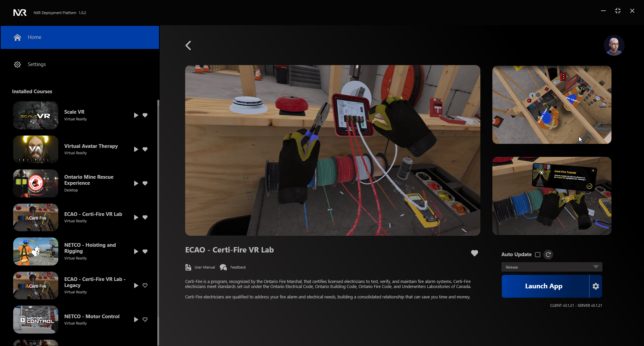Click the Feedback chat bubble icon

223,267
